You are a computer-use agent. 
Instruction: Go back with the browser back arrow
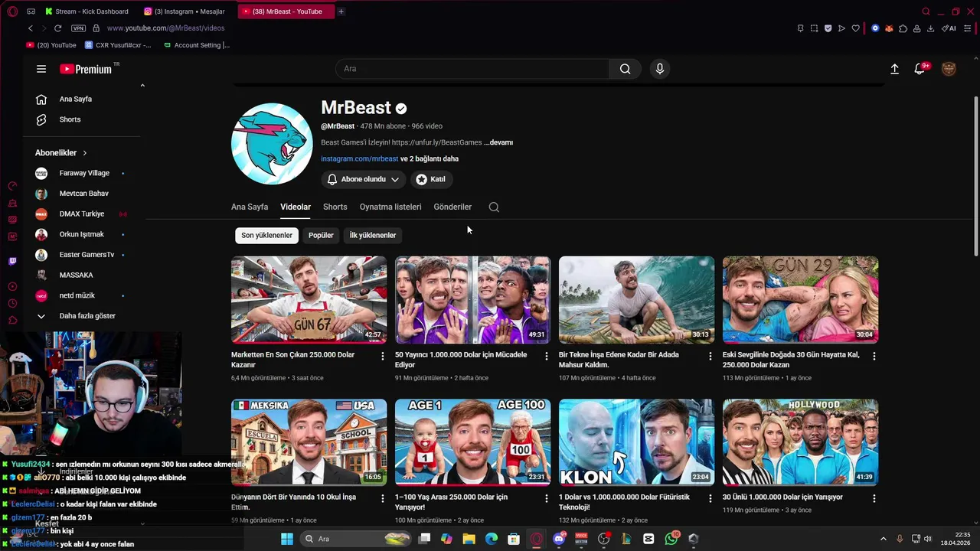[31, 28]
